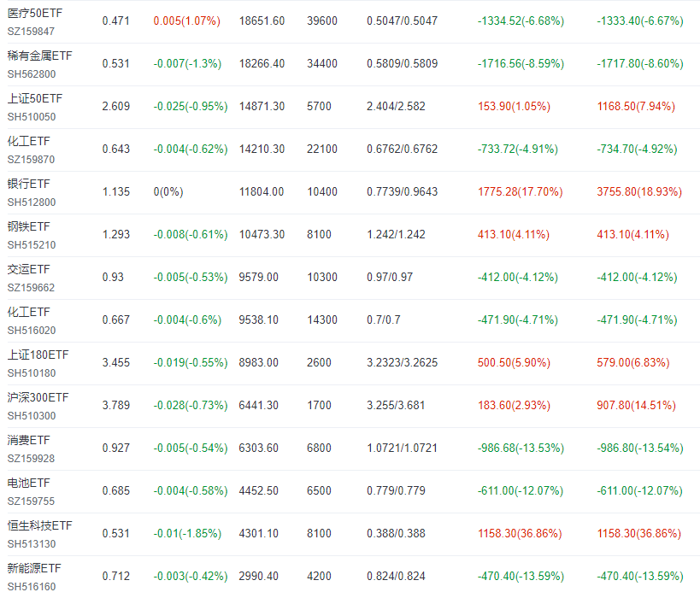Open the 恒生科技ETF fund entry
Screen dimensions: 700x598
tap(40, 525)
